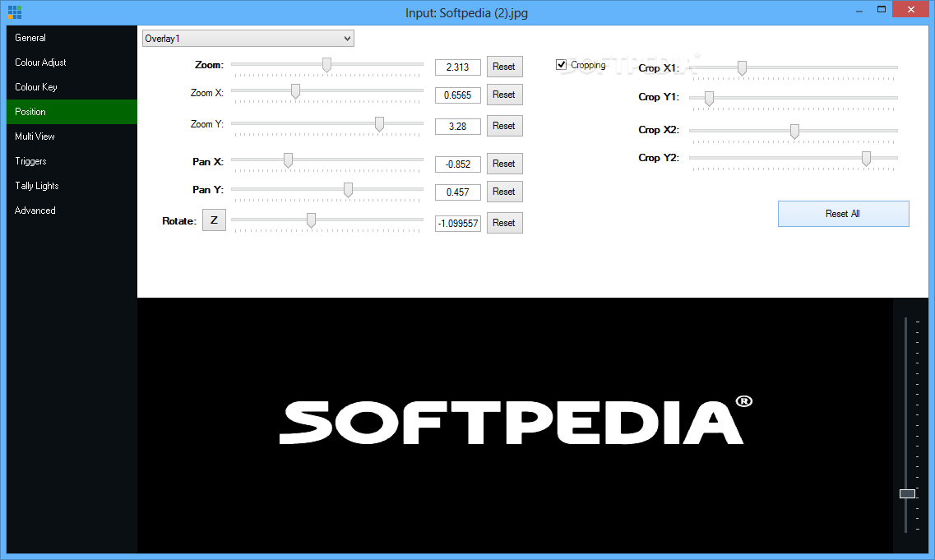Click the Pan X value field -0.852

457,164
